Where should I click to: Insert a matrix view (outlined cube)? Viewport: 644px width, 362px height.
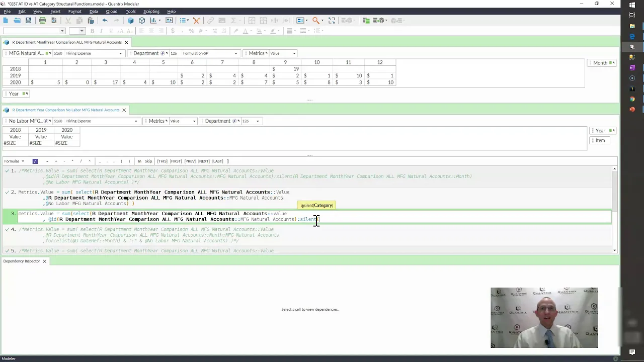tap(142, 21)
